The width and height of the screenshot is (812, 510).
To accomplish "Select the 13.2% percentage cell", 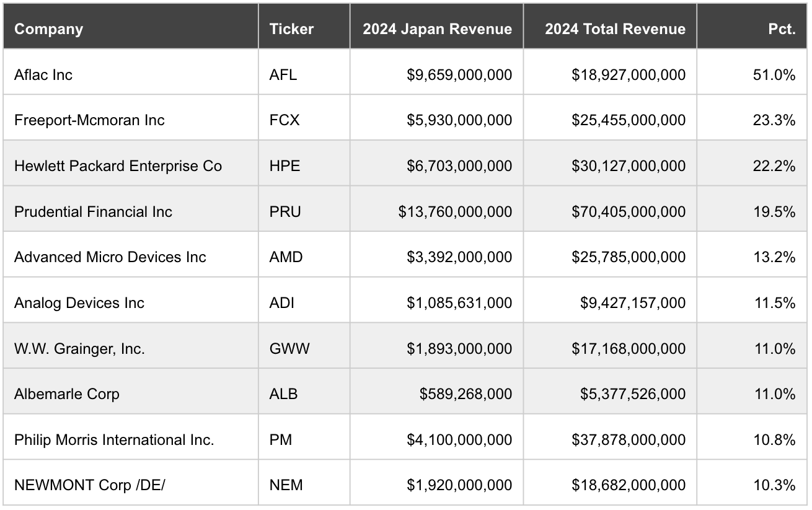I will (752, 254).
